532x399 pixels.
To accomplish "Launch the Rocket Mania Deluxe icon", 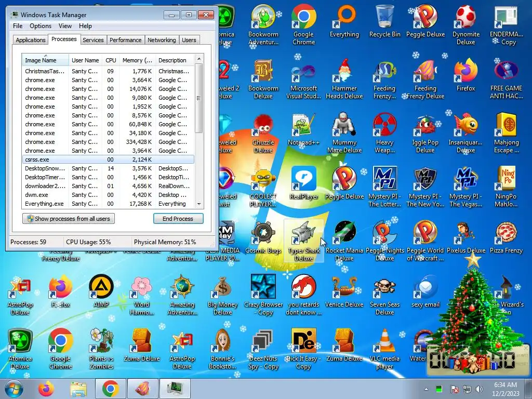I will tap(344, 241).
